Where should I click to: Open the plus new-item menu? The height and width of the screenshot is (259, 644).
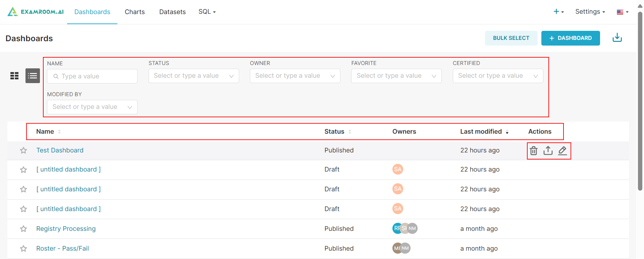(x=558, y=12)
